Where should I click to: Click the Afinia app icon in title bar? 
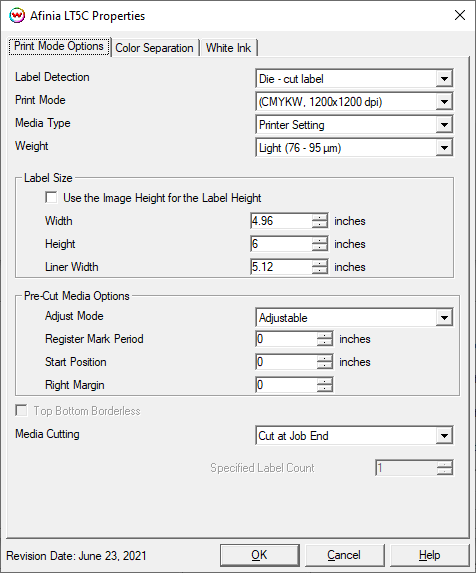tap(17, 16)
